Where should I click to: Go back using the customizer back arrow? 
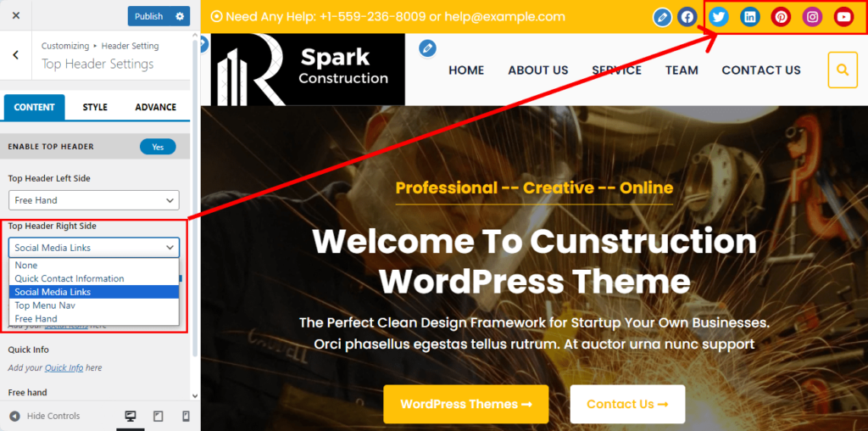pos(15,54)
